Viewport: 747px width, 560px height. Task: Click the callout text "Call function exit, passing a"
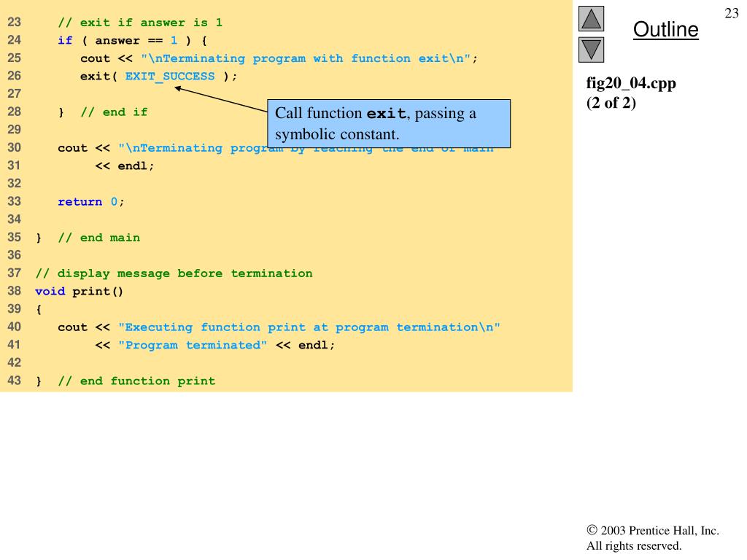[x=376, y=113]
